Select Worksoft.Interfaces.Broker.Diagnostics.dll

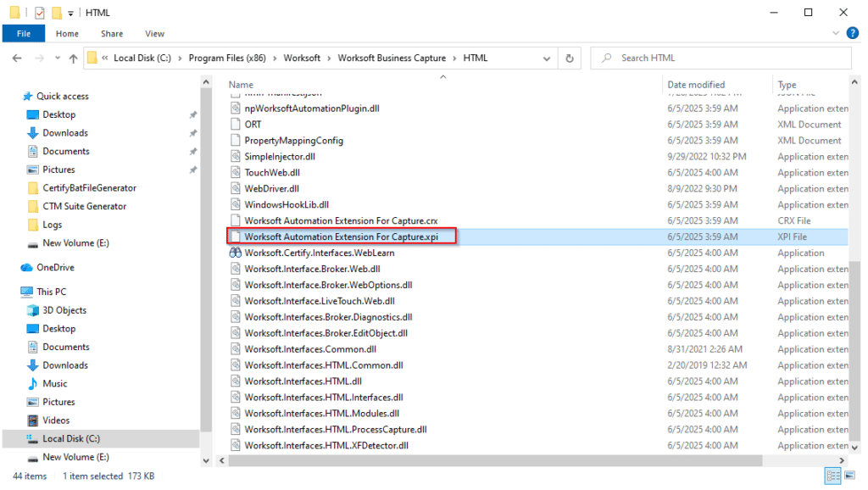pos(328,317)
